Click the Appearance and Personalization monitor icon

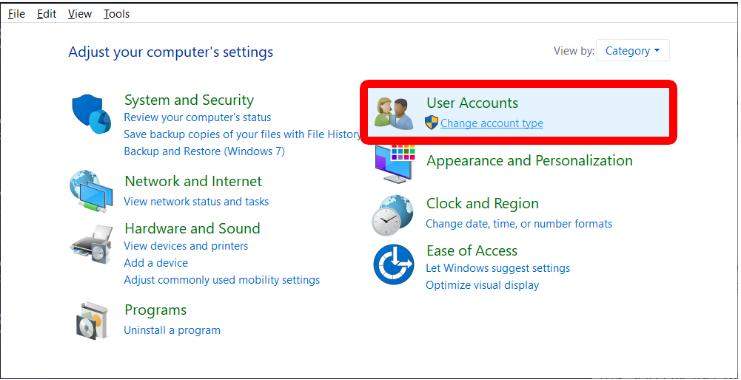(x=395, y=164)
